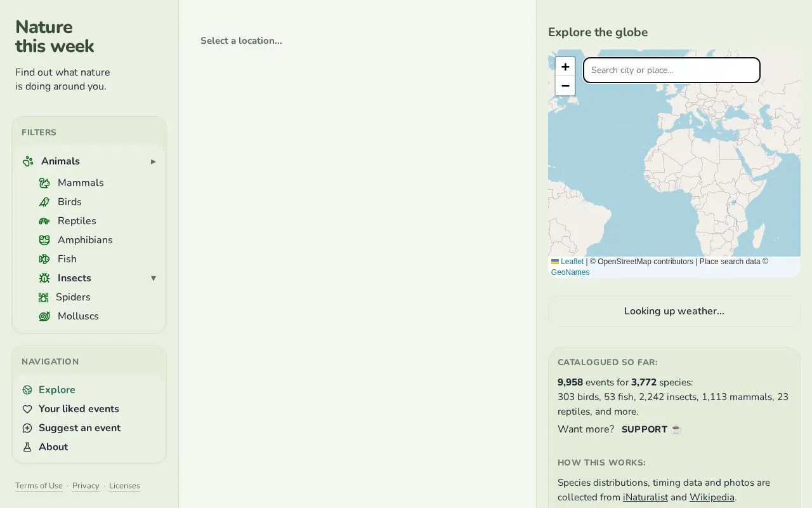The image size is (812, 508).
Task: Click the Explore globe icon
Action: 27,390
